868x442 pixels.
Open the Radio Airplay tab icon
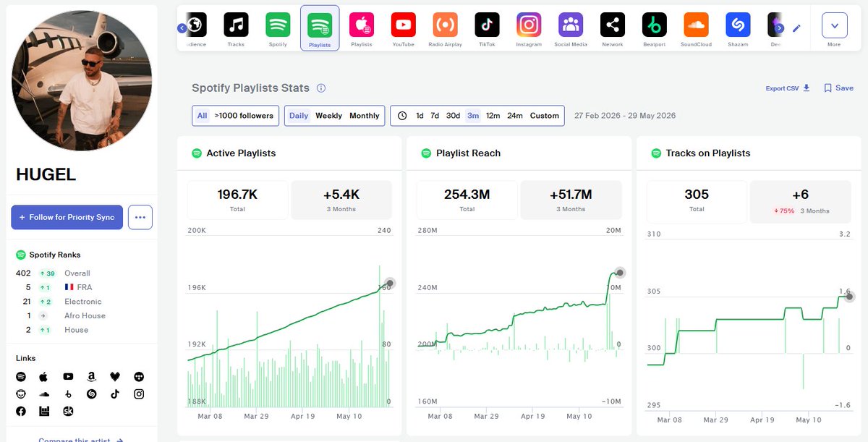pyautogui.click(x=446, y=25)
